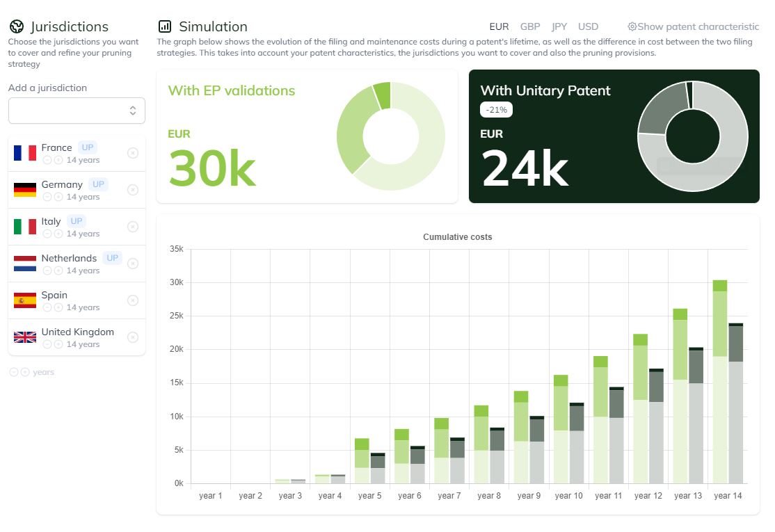Select USD as the currency

pyautogui.click(x=588, y=27)
